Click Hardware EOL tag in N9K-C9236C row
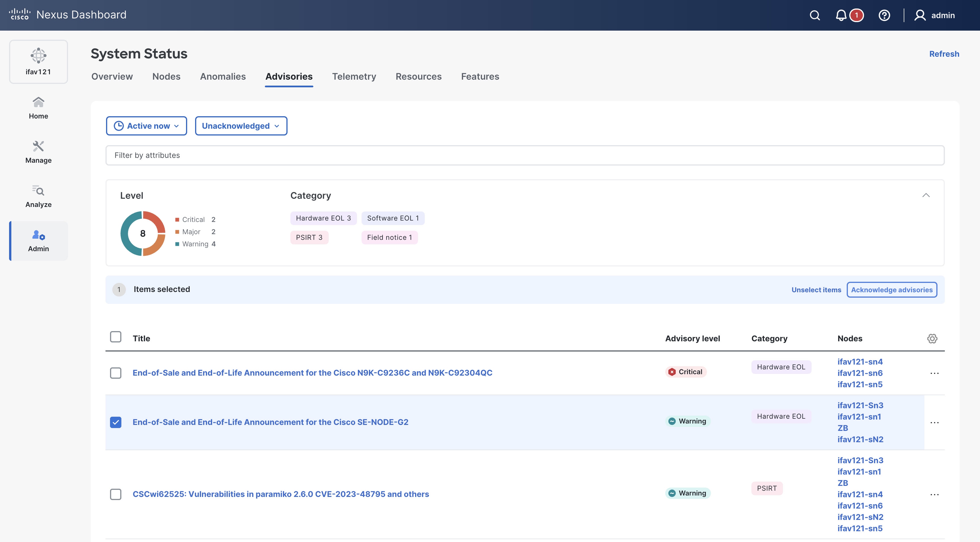 click(781, 367)
